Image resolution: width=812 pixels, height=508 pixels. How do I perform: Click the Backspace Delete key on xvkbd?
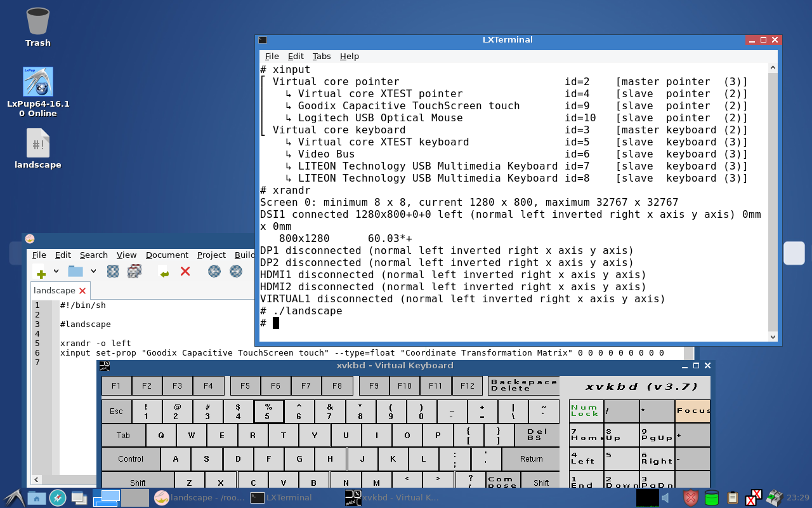[523, 385]
